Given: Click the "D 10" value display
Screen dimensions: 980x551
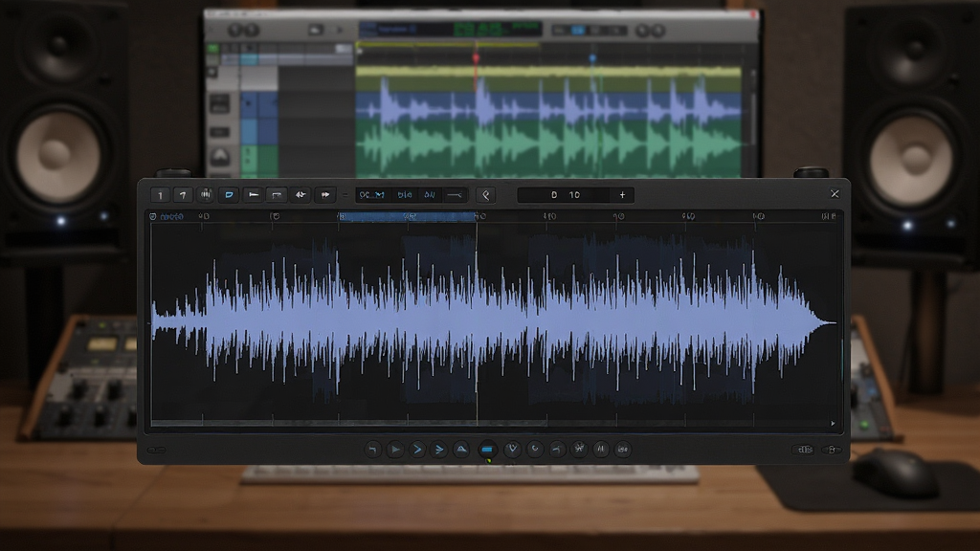Looking at the screenshot, I should 565,195.
